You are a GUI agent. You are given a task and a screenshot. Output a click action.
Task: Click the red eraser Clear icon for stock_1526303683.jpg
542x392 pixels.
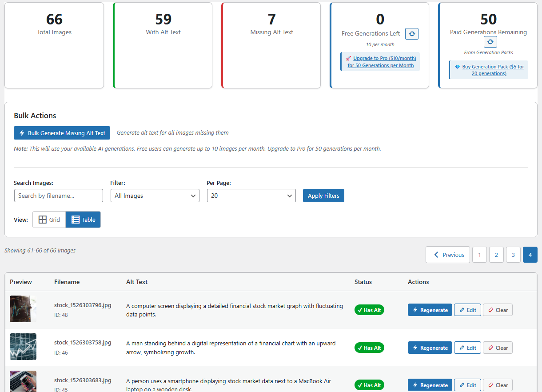tap(490, 385)
